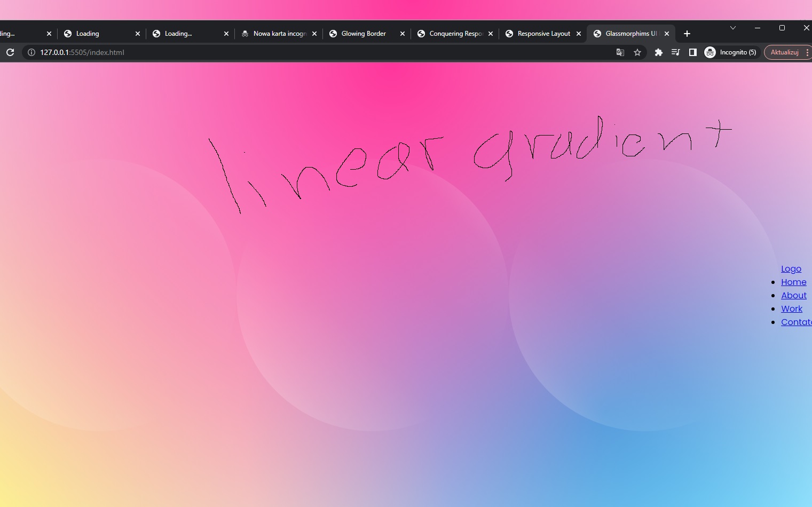Close the Responsive Layout tab
This screenshot has height=507, width=812.
[579, 34]
